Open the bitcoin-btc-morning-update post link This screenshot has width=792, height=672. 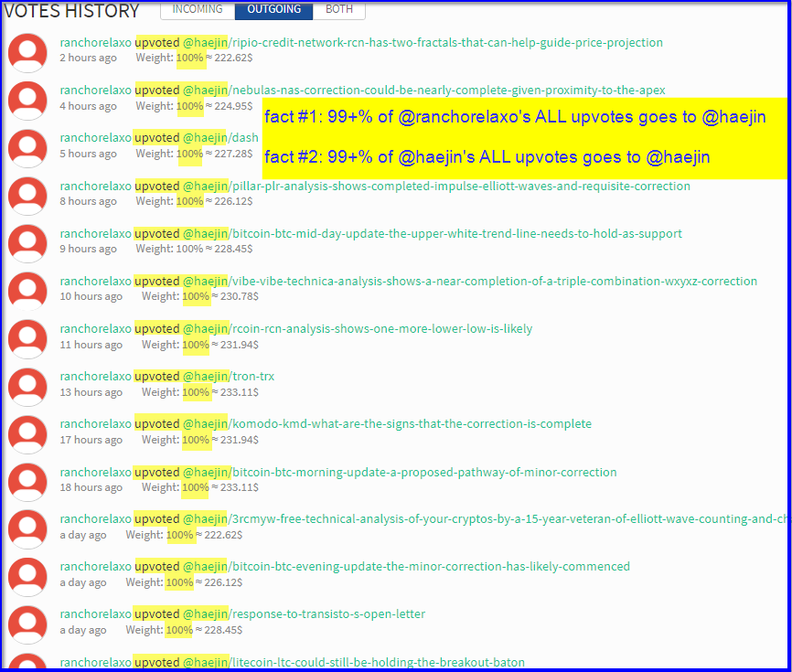coord(400,472)
